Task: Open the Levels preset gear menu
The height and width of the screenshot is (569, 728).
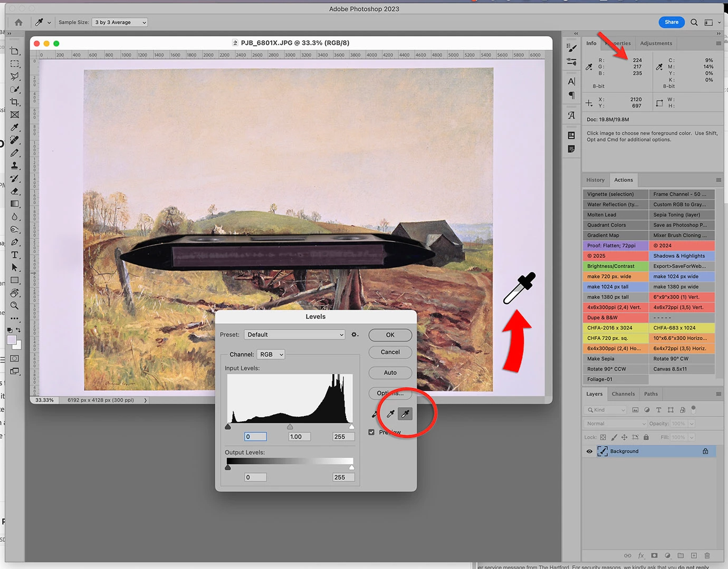Action: pyautogui.click(x=355, y=334)
